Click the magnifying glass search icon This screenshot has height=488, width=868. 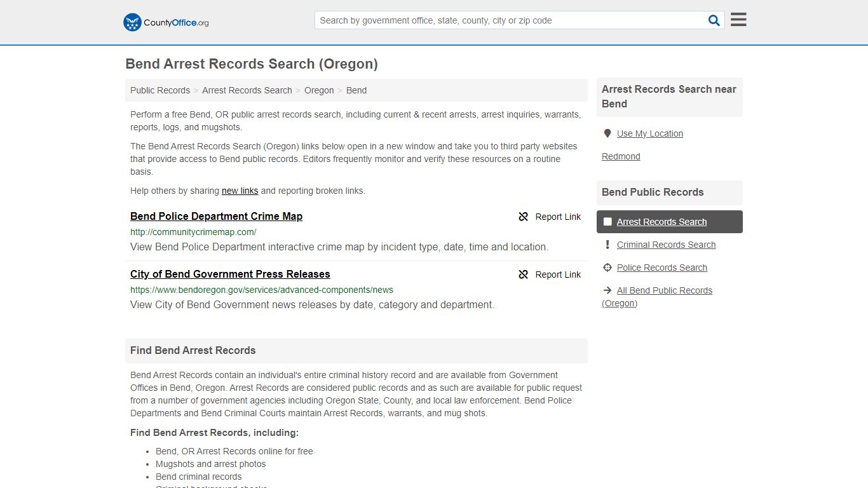coord(714,20)
